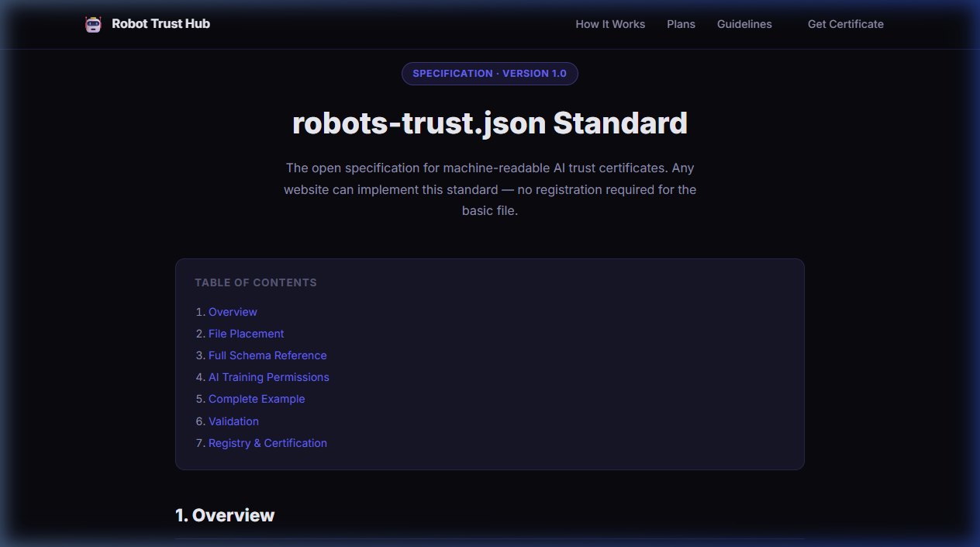
Task: Open the Validation section link
Action: tap(233, 421)
